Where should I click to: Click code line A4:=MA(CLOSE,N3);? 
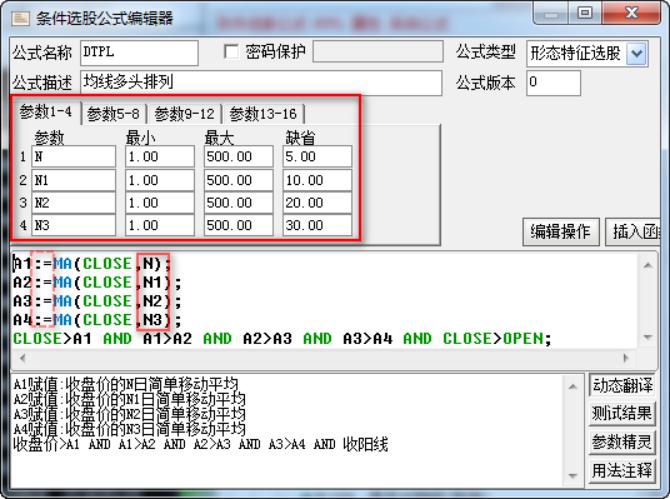tap(97, 320)
